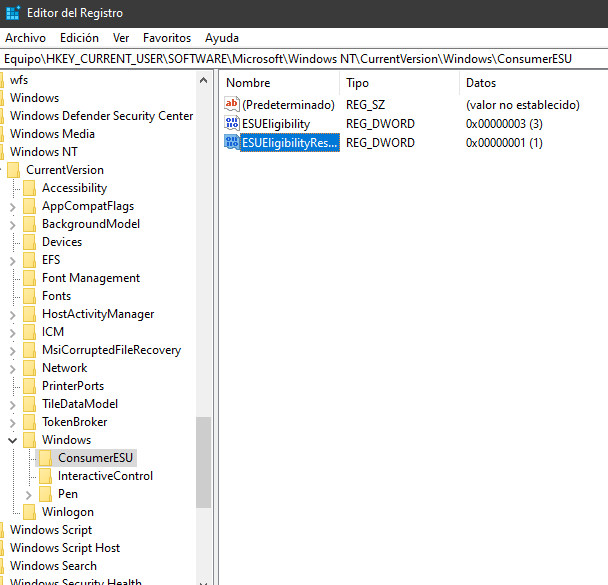Screen dimensions: 608x585
Task: Select the Windows Script Host key
Action: [65, 548]
